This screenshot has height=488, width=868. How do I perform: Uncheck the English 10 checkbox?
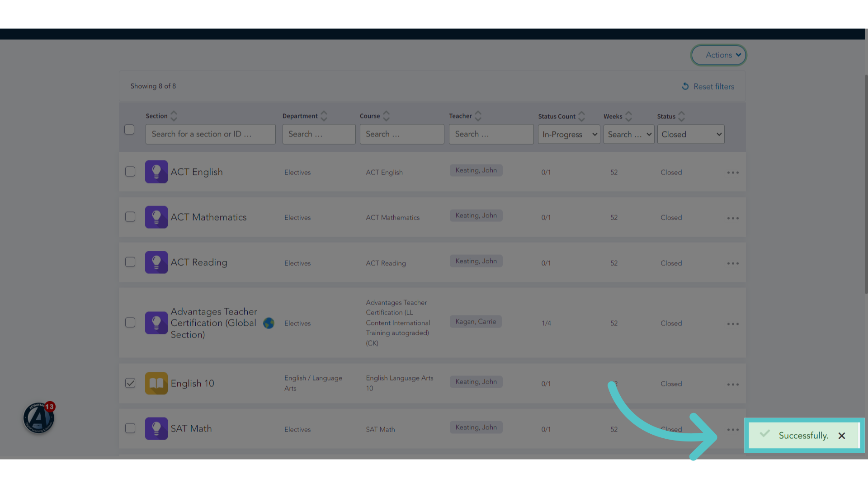point(130,383)
